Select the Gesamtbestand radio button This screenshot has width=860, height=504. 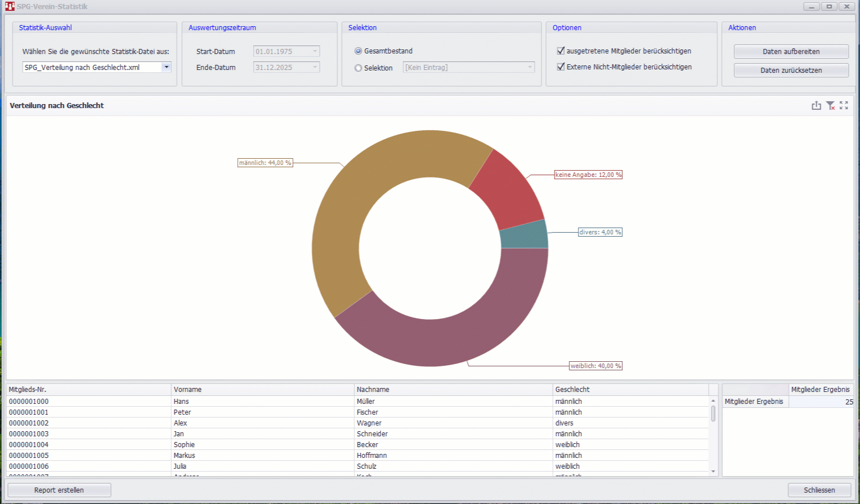tap(358, 51)
